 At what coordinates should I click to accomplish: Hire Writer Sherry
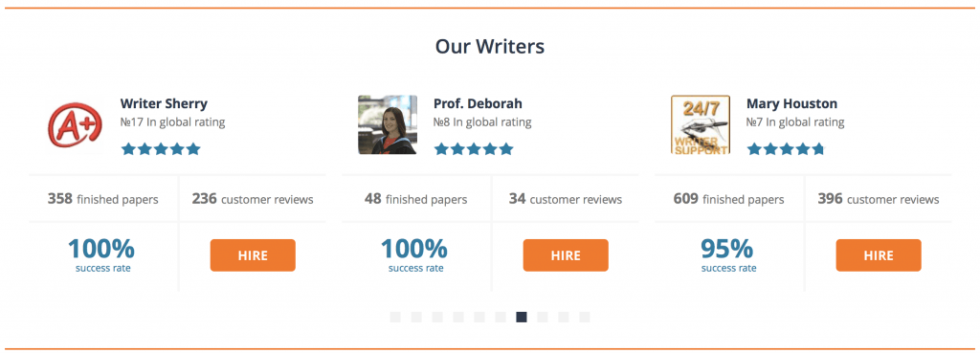(253, 254)
